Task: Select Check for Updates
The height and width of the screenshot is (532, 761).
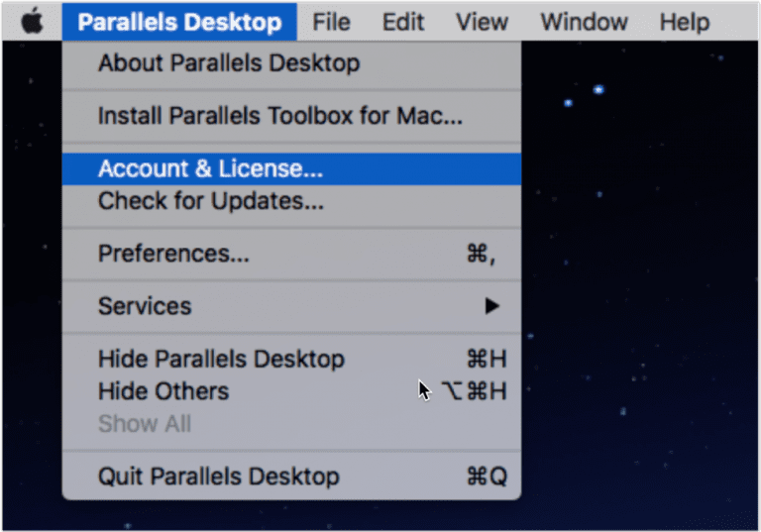Action: (x=291, y=201)
